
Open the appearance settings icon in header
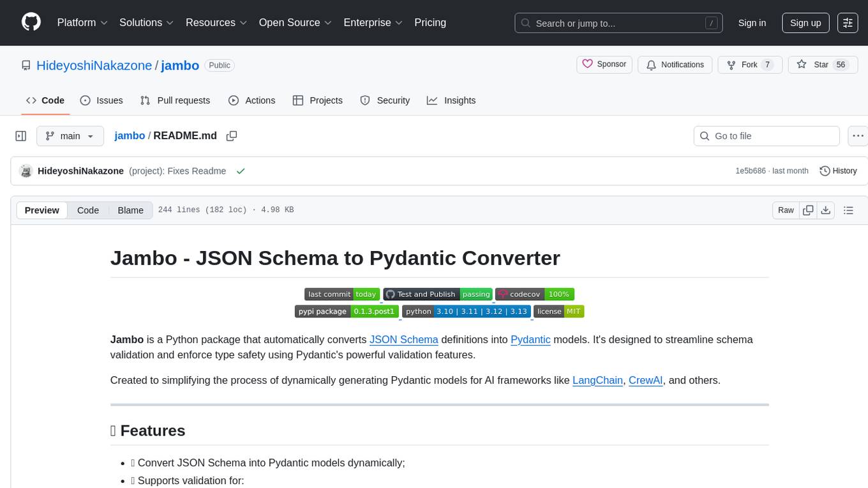click(848, 23)
